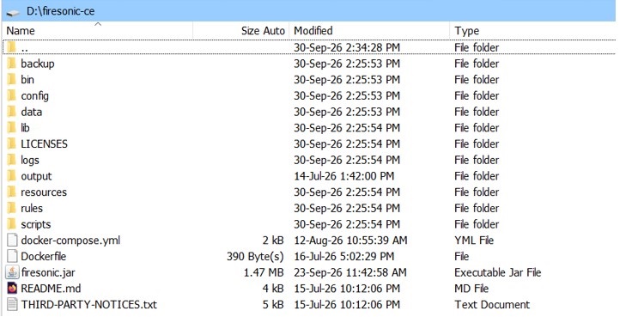Select the config folder name
Image resolution: width=644 pixels, height=317 pixels.
pyautogui.click(x=34, y=95)
